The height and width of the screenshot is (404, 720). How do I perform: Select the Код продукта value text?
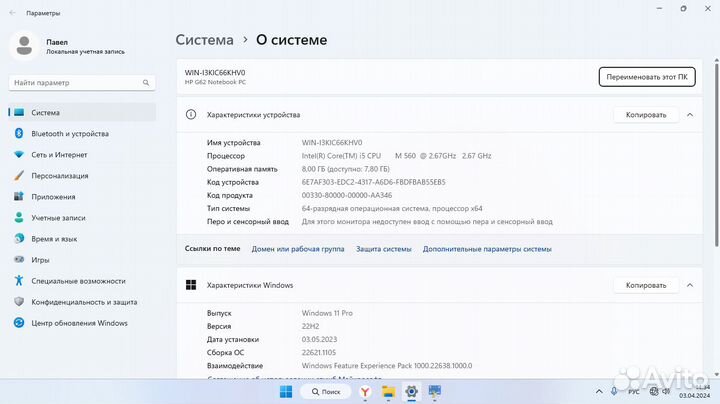pos(347,195)
